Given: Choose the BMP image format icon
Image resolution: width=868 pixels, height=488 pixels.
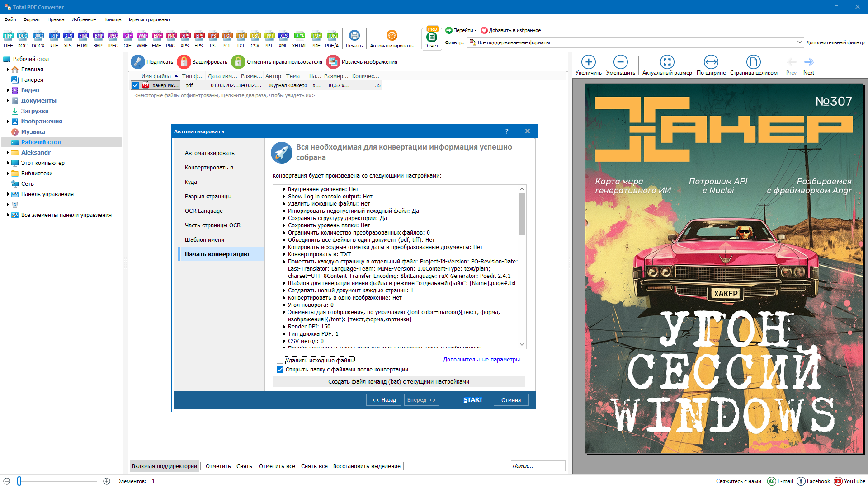Looking at the screenshot, I should coord(98,39).
